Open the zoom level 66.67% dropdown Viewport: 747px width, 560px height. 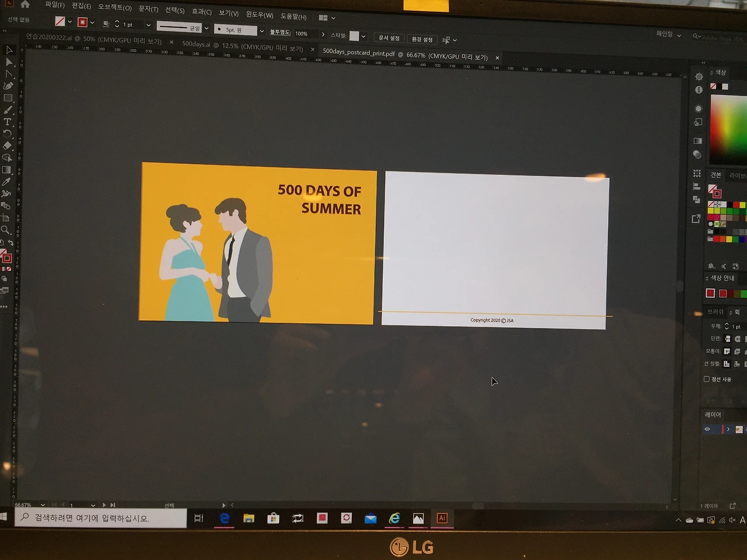[x=43, y=505]
